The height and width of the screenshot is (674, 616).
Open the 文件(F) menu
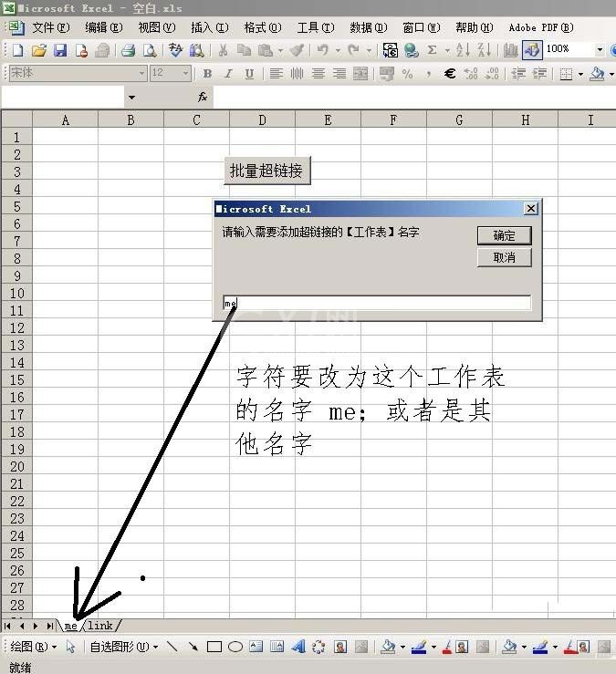tap(51, 28)
